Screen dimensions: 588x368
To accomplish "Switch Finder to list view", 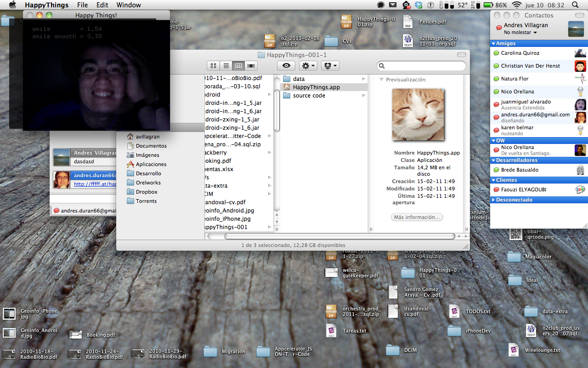I will tap(226, 66).
